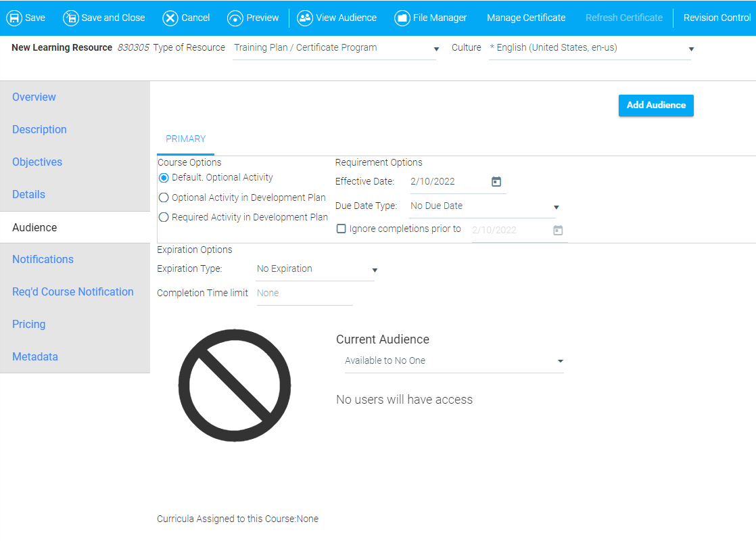Open calendar for ignore completions date
Screen dimensions: 756x541
coord(558,230)
